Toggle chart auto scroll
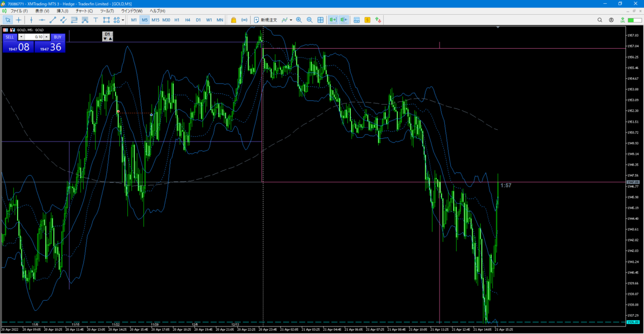This screenshot has height=334, width=644. tap(333, 20)
